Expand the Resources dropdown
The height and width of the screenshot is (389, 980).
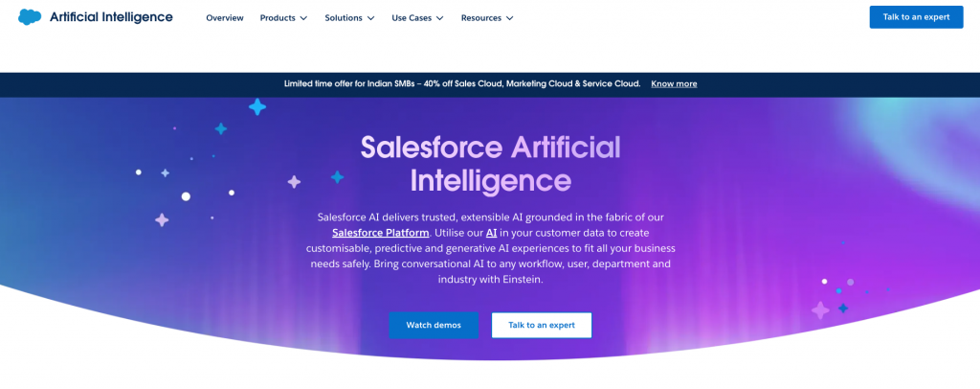click(x=487, y=18)
